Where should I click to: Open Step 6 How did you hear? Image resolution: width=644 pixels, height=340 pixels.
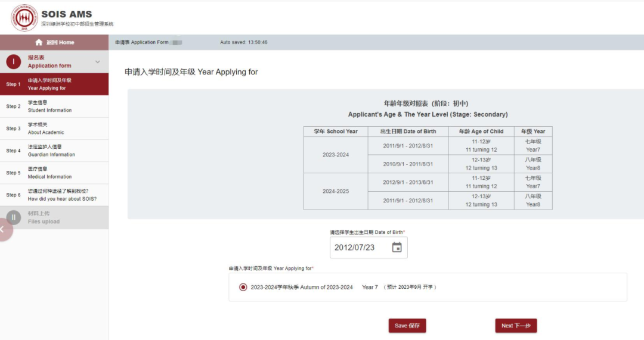[54, 195]
